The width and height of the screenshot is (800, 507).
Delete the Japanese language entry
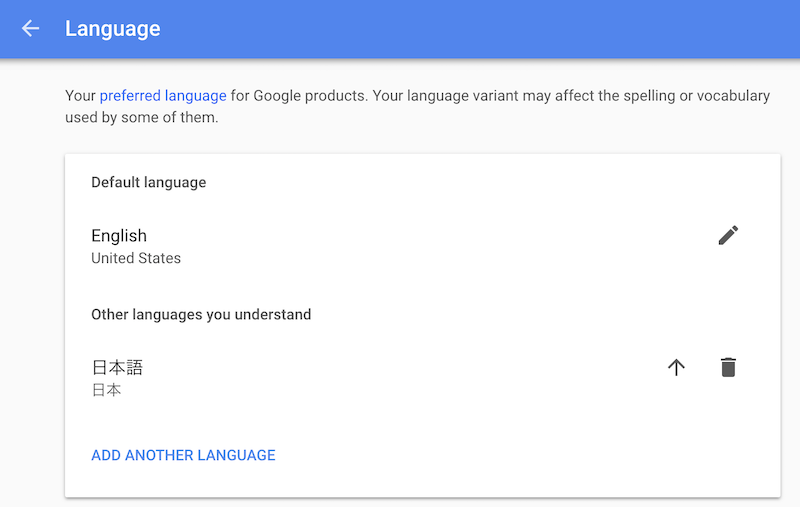click(728, 367)
